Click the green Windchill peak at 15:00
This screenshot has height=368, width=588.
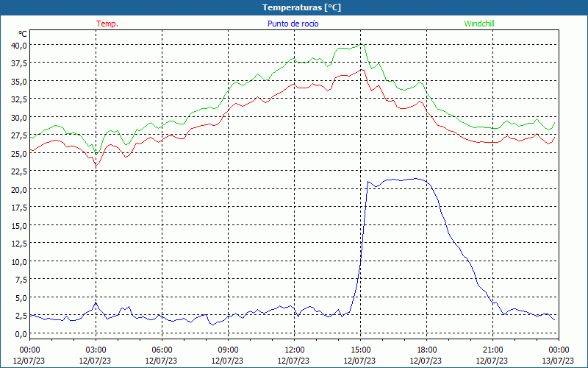pos(361,44)
